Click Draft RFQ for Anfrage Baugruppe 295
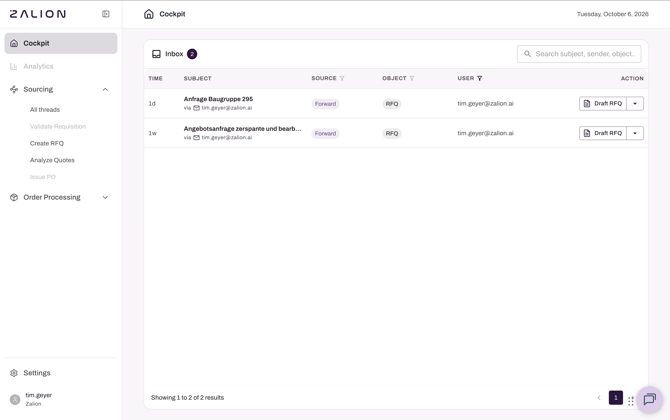Viewport: 670px width, 420px height. point(603,103)
